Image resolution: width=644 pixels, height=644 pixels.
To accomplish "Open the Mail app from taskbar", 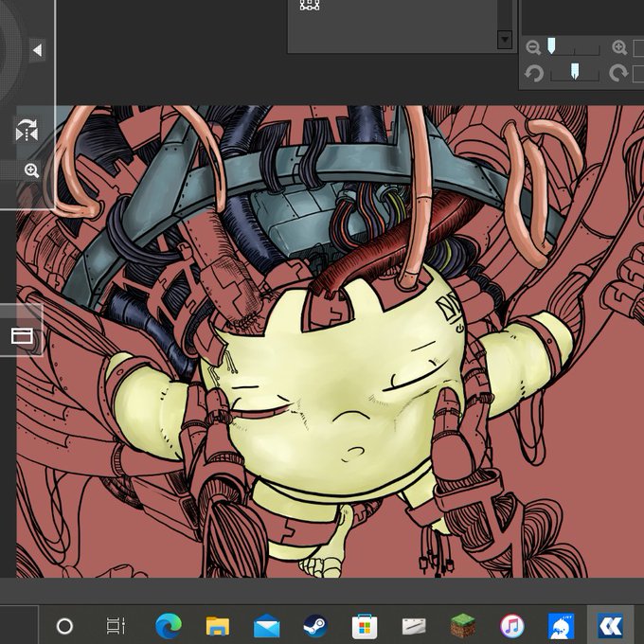I will point(266,626).
